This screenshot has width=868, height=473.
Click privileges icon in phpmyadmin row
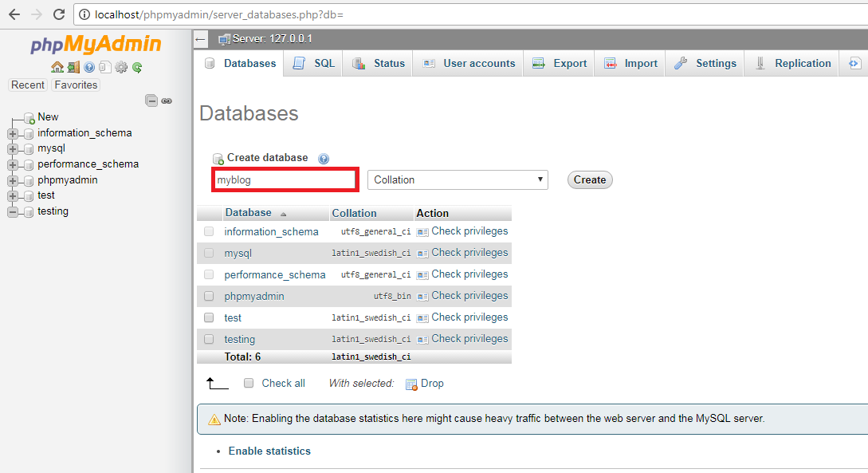pos(422,297)
